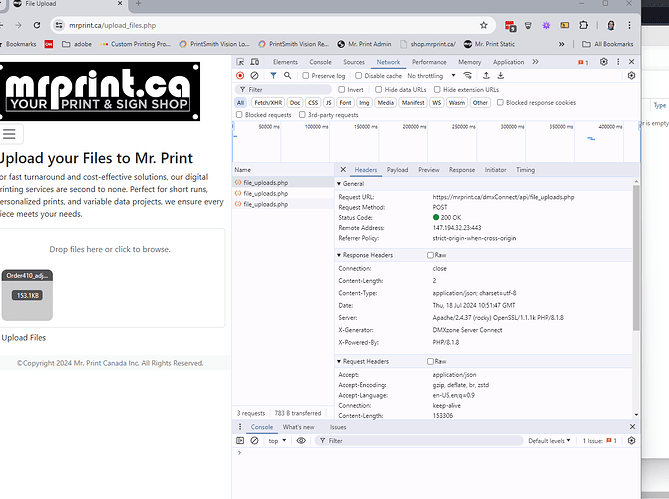Clear console icon in drawer
Image resolution: width=669 pixels, height=499 pixels.
(254, 441)
